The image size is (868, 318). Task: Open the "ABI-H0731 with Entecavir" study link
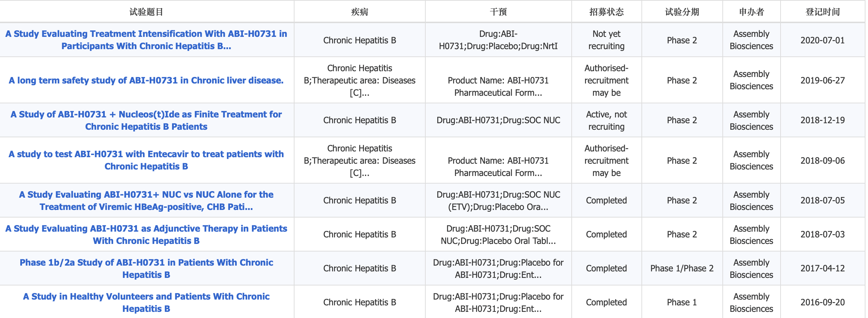[x=146, y=160]
